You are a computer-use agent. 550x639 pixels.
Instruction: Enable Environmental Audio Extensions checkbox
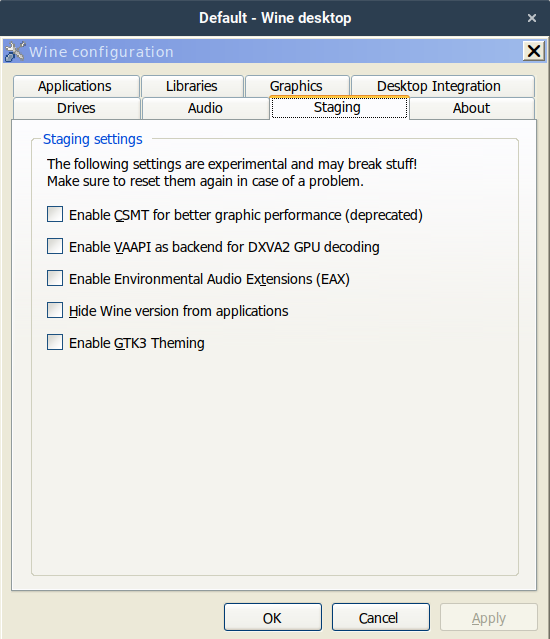click(55, 278)
